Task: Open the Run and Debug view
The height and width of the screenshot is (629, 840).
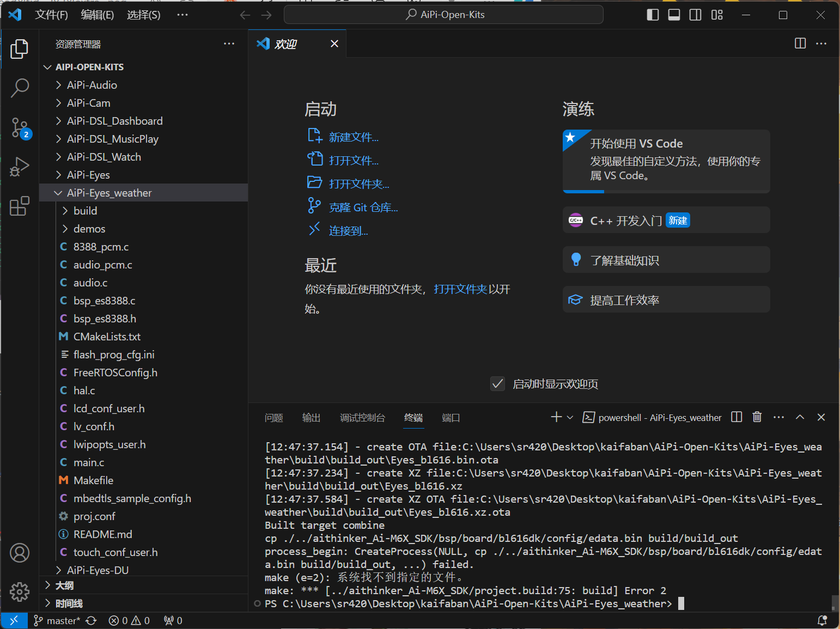Action: click(x=20, y=167)
